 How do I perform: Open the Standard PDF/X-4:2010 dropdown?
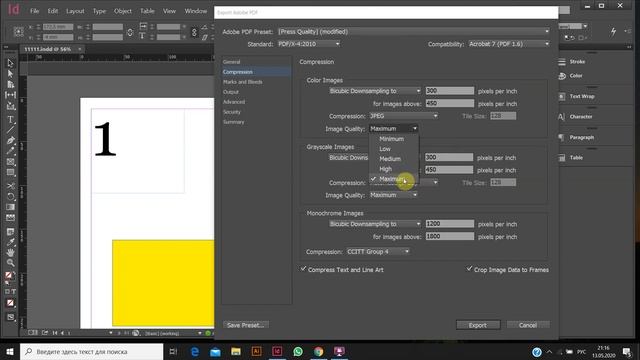[x=309, y=44]
